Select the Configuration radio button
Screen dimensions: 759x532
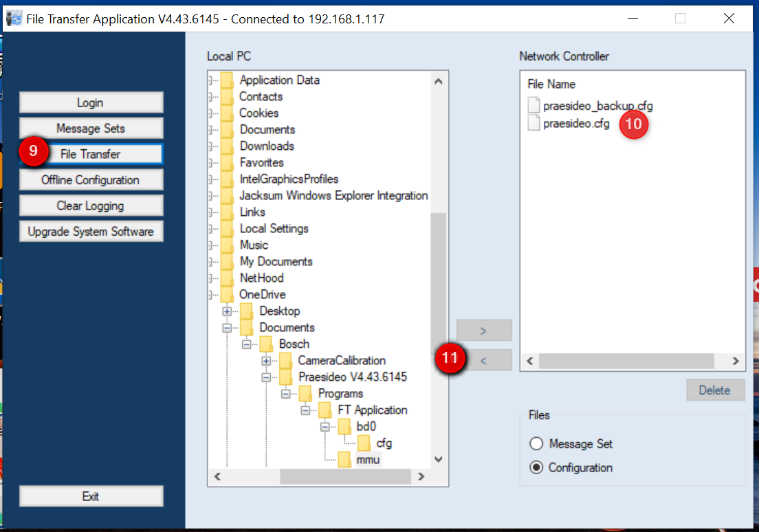[x=536, y=467]
